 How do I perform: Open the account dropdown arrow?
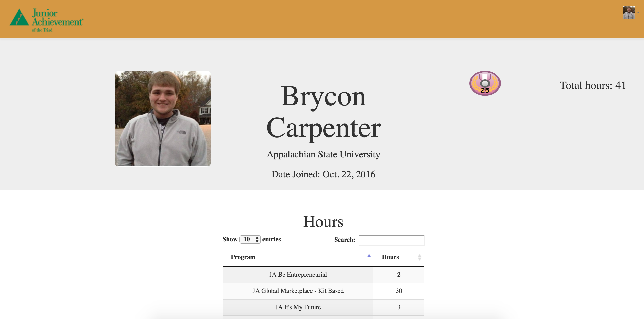[x=638, y=13]
